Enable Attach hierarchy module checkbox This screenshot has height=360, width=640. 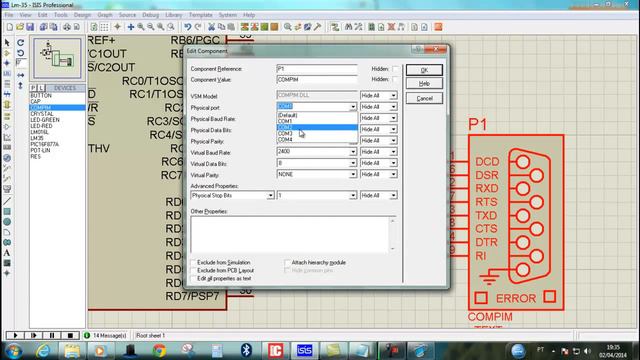[287, 262]
